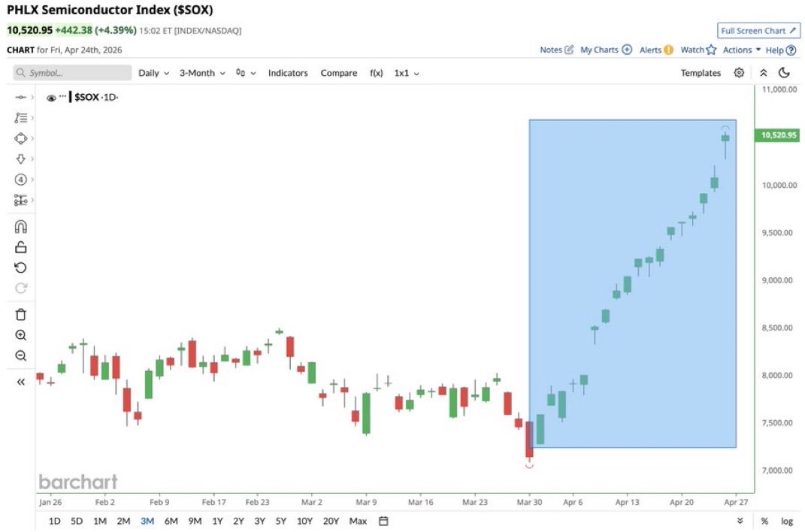This screenshot has height=532, width=805.
Task: Select the measurement tool in sidebar
Action: tap(20, 200)
